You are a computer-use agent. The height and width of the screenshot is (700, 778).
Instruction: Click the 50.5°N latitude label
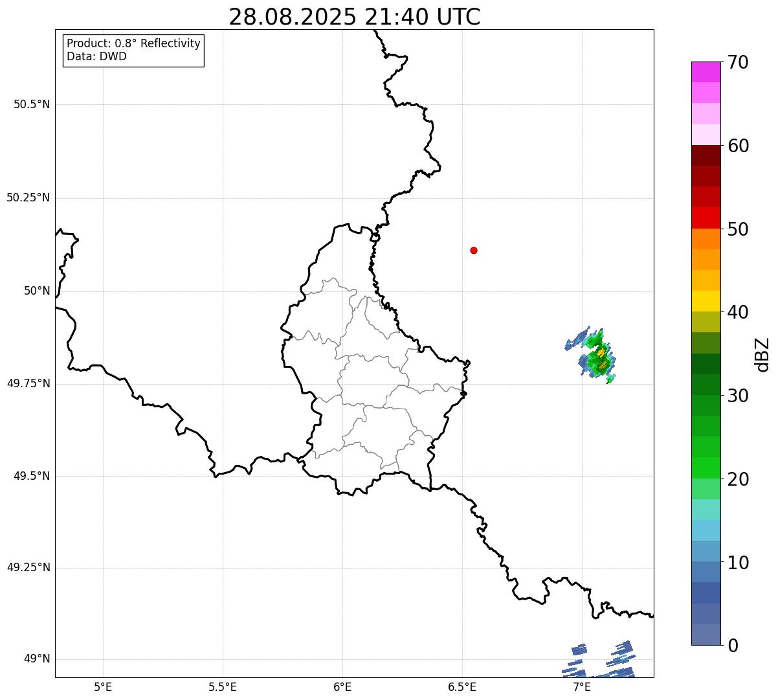[32, 104]
